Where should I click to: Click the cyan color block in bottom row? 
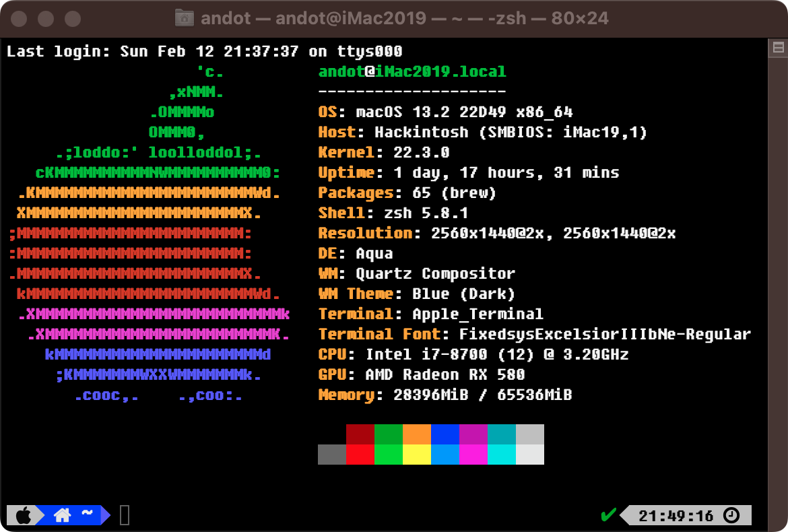click(x=502, y=455)
